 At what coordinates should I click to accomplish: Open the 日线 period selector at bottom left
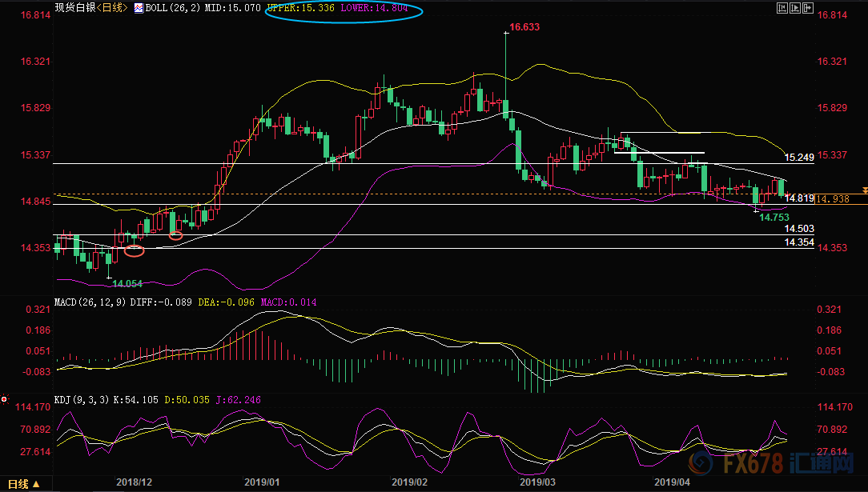click(17, 484)
